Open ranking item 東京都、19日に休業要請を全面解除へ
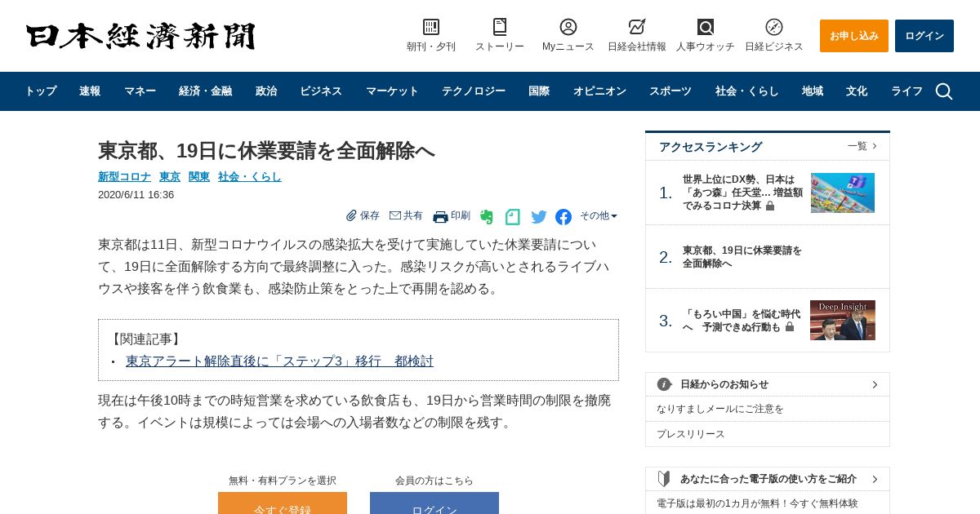Viewport: 980px width, 514px height. [x=742, y=257]
